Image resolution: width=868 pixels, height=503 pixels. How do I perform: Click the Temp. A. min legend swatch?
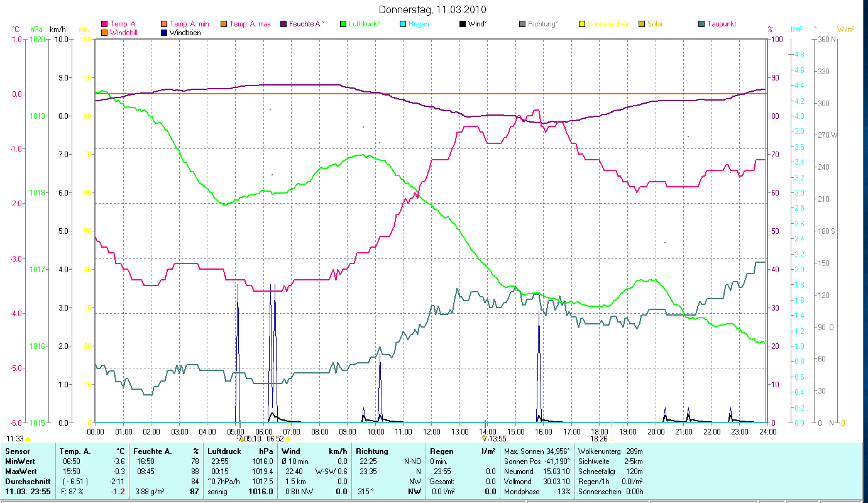point(164,24)
